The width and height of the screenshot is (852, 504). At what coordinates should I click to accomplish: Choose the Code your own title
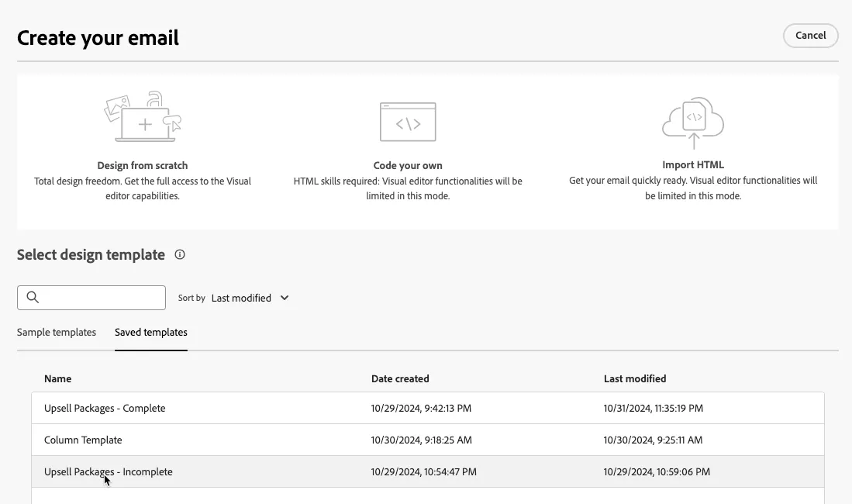coord(408,165)
